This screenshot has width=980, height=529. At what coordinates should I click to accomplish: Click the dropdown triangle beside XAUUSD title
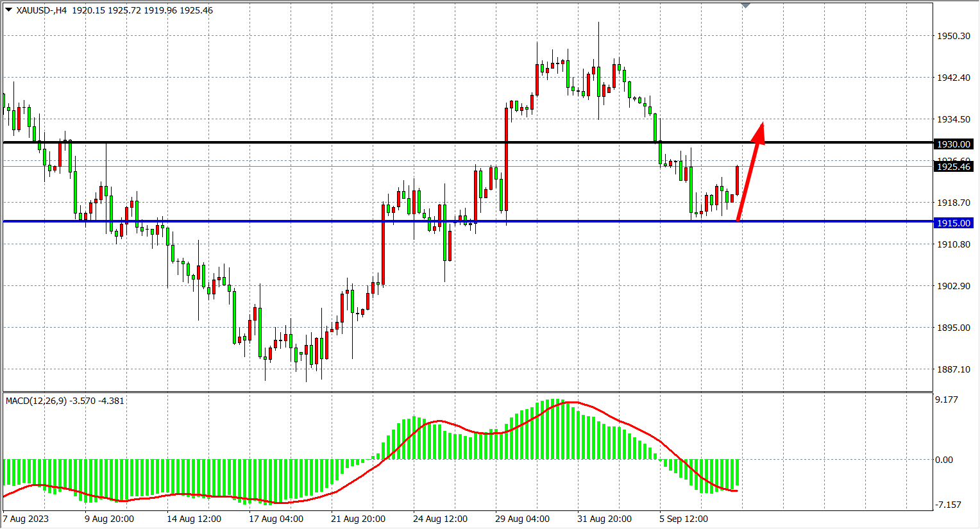click(x=8, y=10)
